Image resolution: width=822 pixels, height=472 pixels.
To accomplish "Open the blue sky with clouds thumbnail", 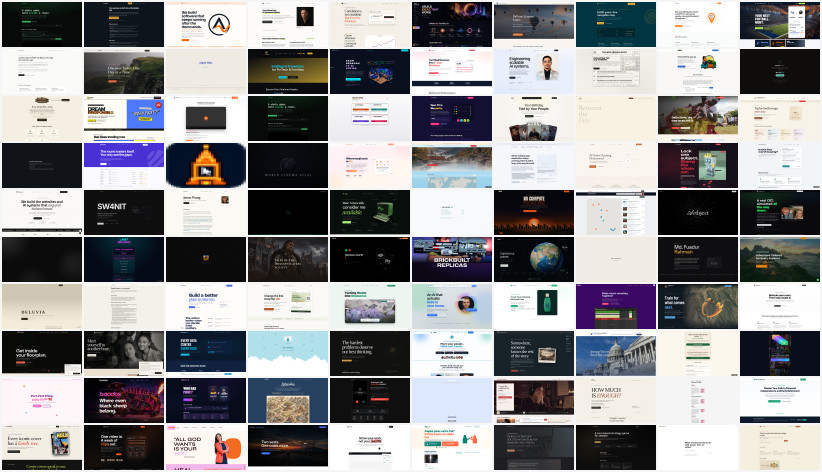I will pos(288,354).
